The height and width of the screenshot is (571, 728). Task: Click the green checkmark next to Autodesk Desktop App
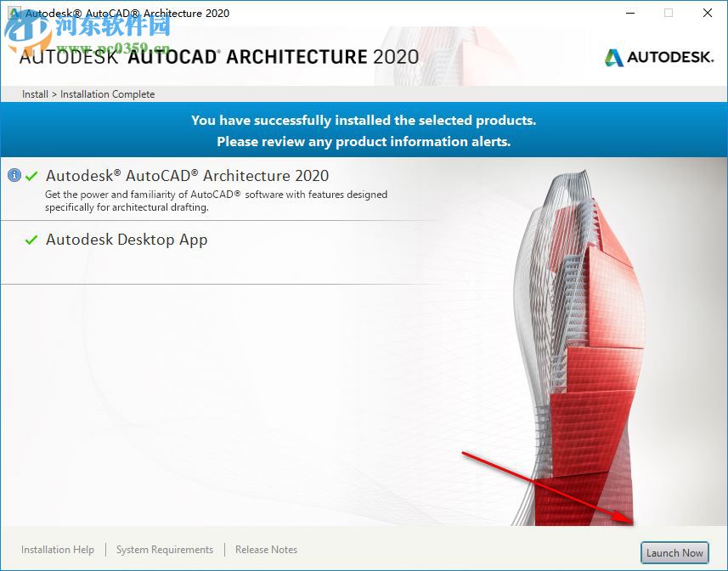click(x=31, y=240)
